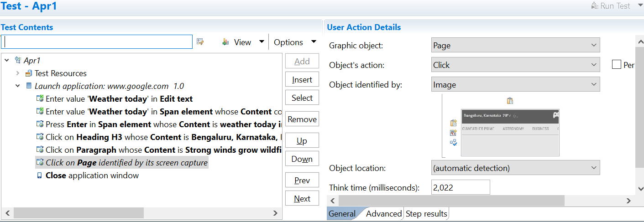644x222 pixels.
Task: Click the Insert button
Action: tap(302, 80)
